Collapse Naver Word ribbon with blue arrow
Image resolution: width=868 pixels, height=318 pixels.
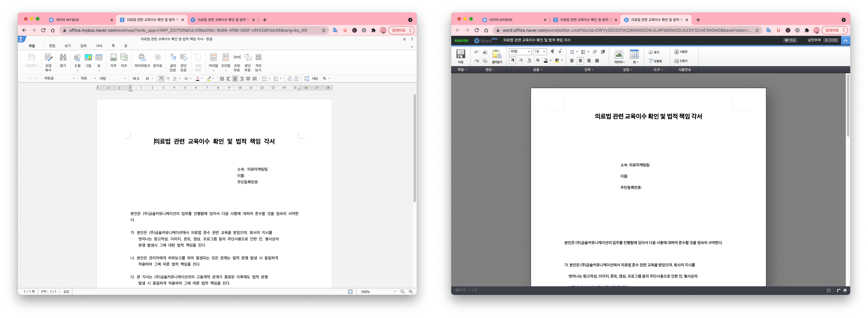point(845,40)
